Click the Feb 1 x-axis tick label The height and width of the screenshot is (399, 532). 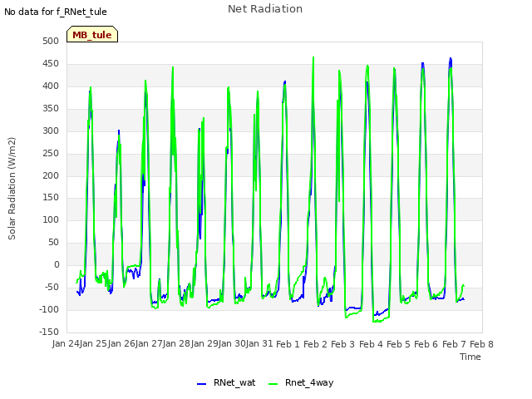288,344
